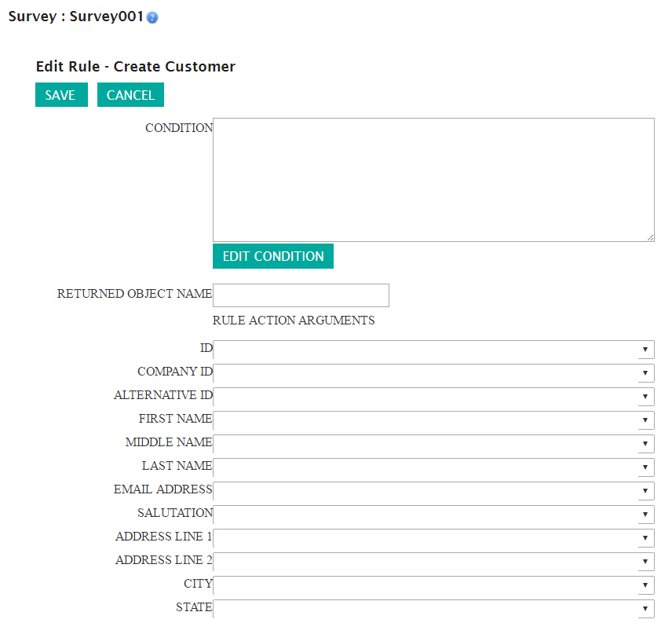Click the help icon next to Survey001
672x623 pixels.
point(152,17)
